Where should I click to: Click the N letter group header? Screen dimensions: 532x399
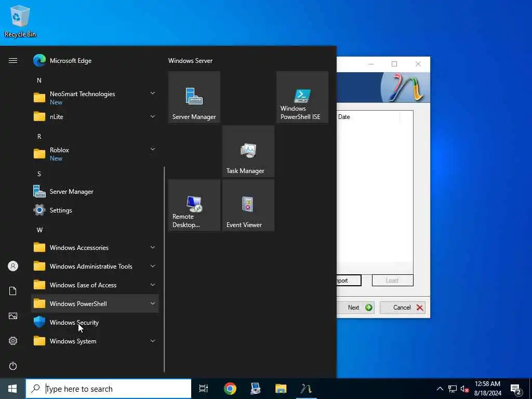[x=39, y=81]
